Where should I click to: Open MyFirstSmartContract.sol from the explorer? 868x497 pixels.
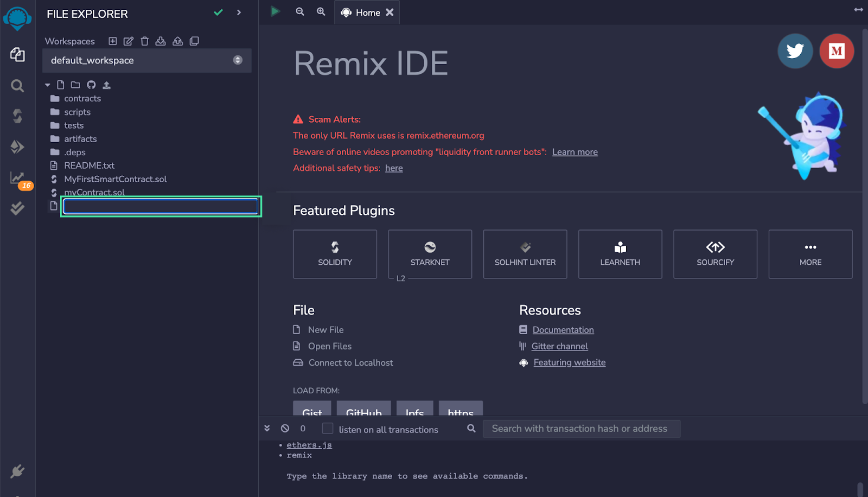(x=116, y=179)
